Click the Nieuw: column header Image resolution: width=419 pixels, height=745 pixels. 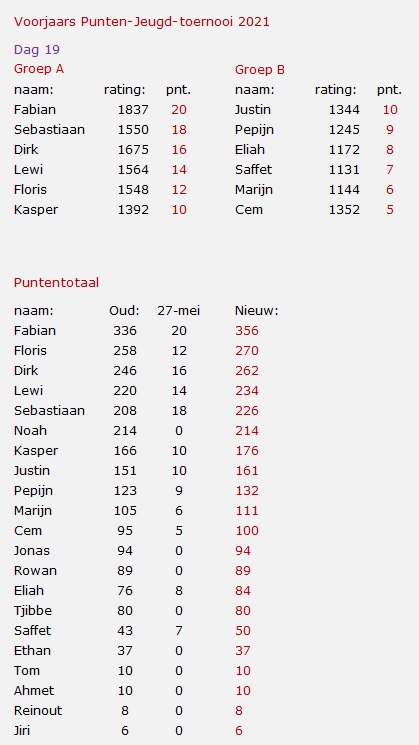pyautogui.click(x=257, y=311)
